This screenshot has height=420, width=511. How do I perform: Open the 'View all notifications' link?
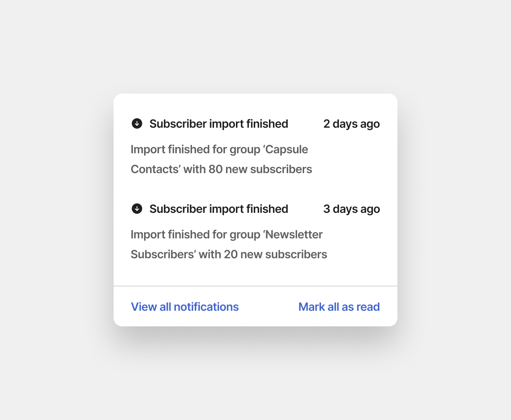click(x=185, y=307)
